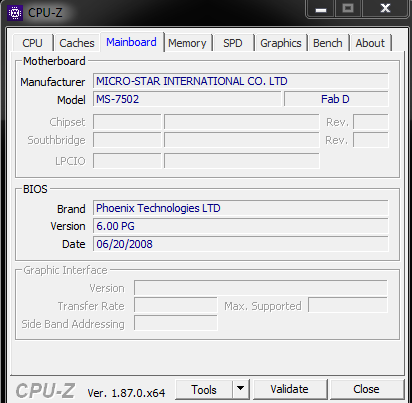
Task: Click the first empty Southbridge field
Action: coord(127,140)
